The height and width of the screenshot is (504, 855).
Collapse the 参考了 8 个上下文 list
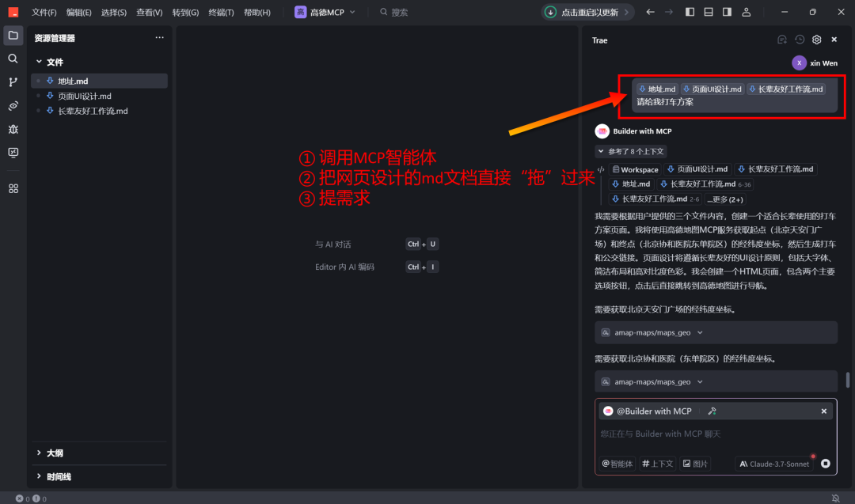click(631, 151)
